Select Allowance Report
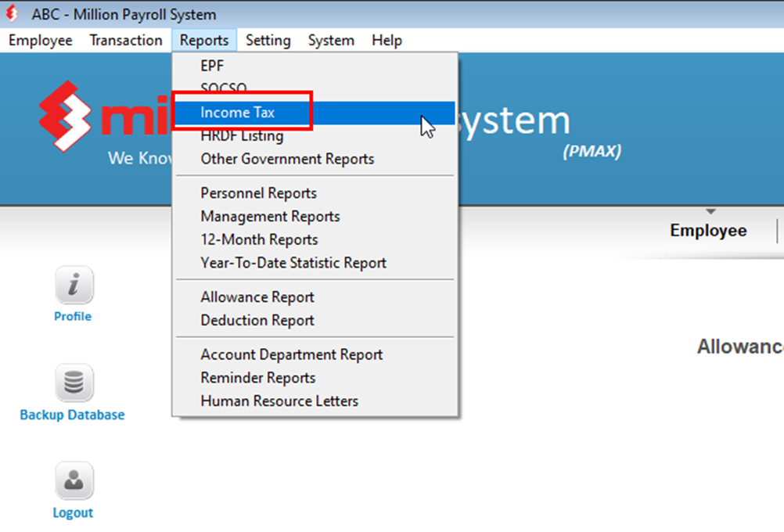 pyautogui.click(x=315, y=297)
